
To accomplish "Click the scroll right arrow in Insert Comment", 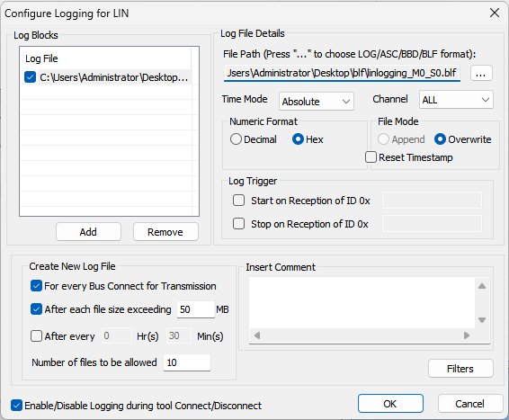I will [x=467, y=335].
